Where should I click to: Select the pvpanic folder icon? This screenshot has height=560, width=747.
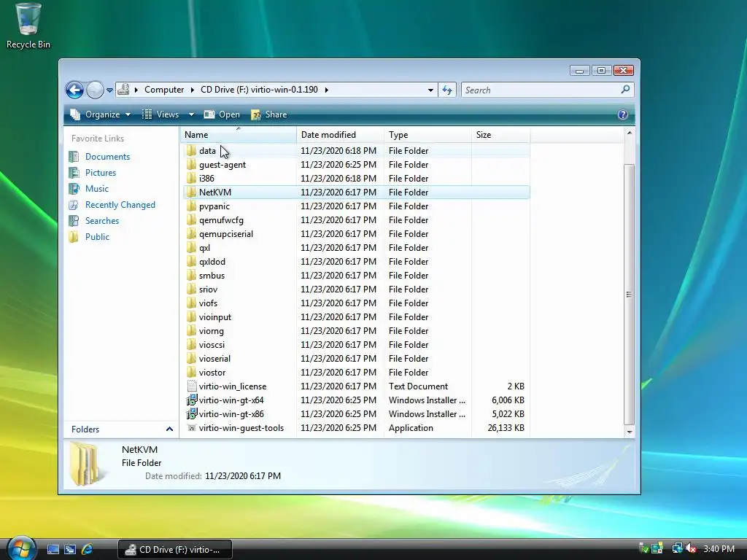click(192, 206)
